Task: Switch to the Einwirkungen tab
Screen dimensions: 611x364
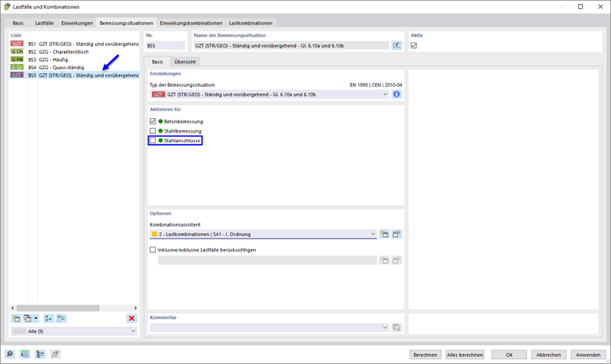Action: (76, 23)
